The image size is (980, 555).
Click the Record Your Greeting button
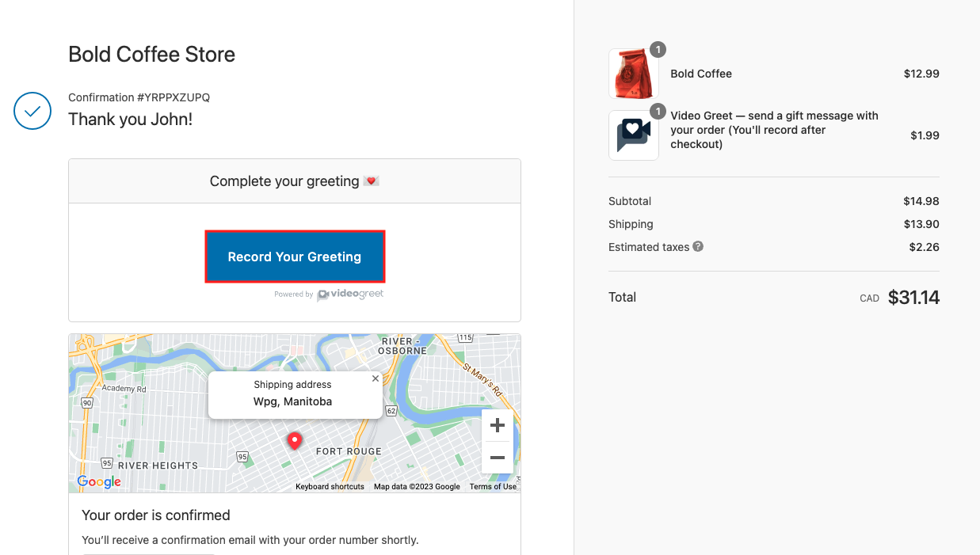pyautogui.click(x=295, y=257)
